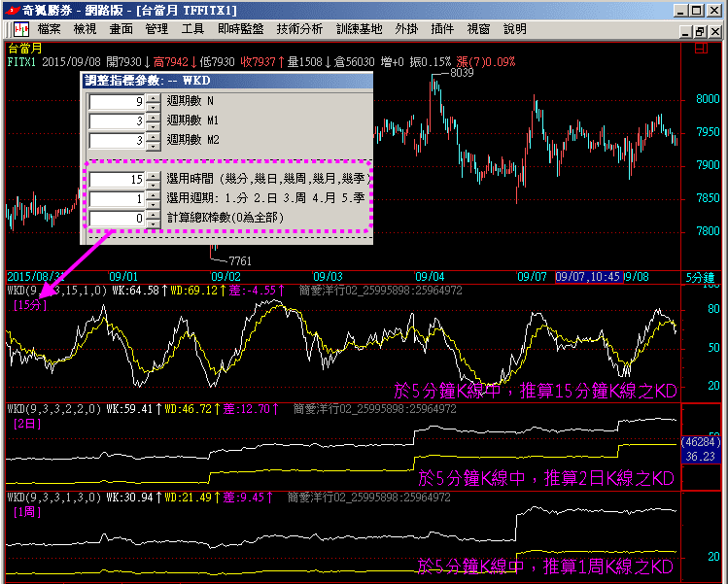Open the 管理 menu
728x584 pixels.
coord(156,29)
